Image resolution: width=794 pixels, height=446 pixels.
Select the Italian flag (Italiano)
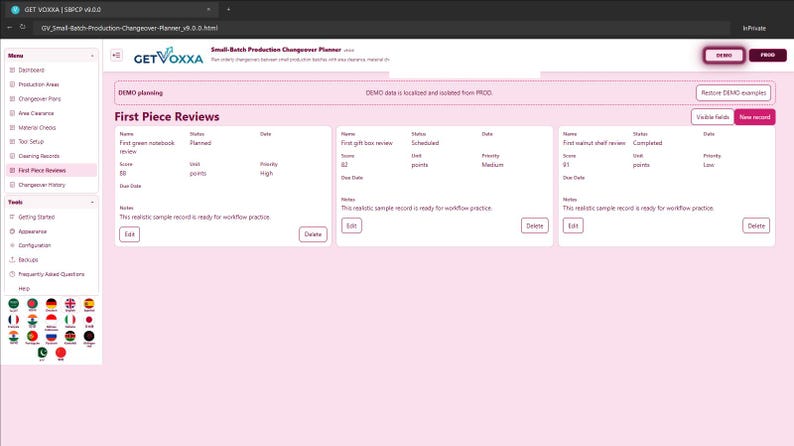tap(70, 321)
